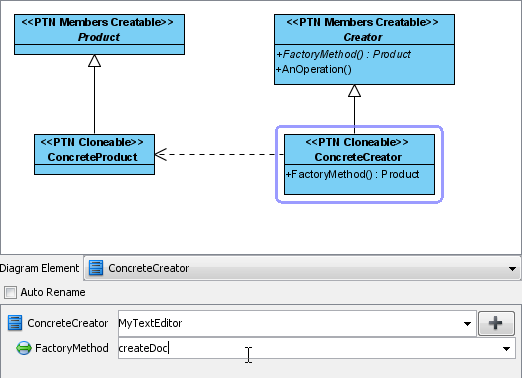
Task: Click the generalization arrowhead under Product class
Action: [x=94, y=61]
